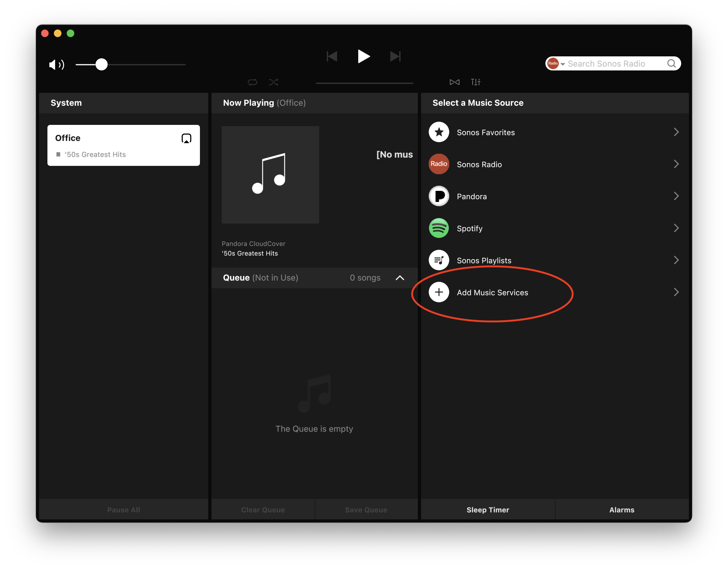This screenshot has height=570, width=728.
Task: Open Sonos Radio source
Action: (x=555, y=164)
